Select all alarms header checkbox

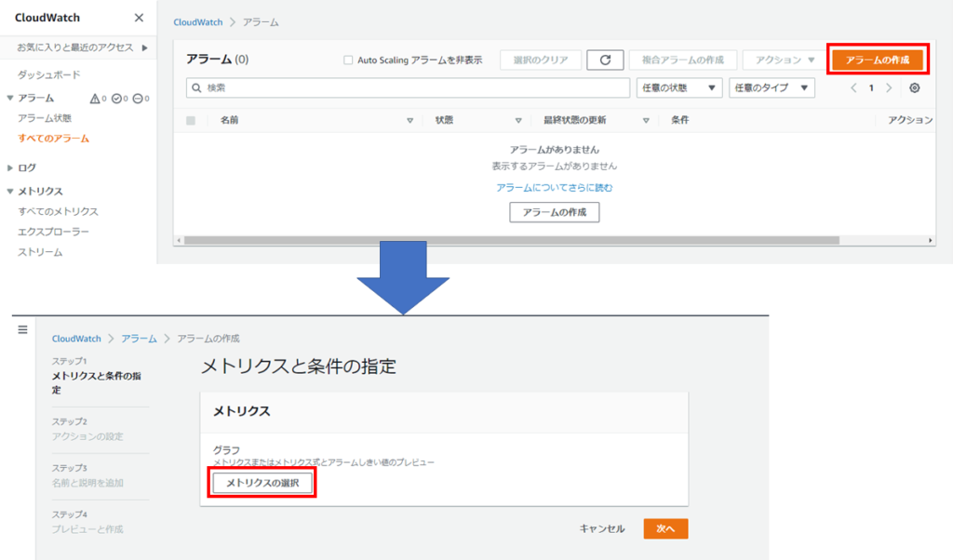tap(191, 120)
